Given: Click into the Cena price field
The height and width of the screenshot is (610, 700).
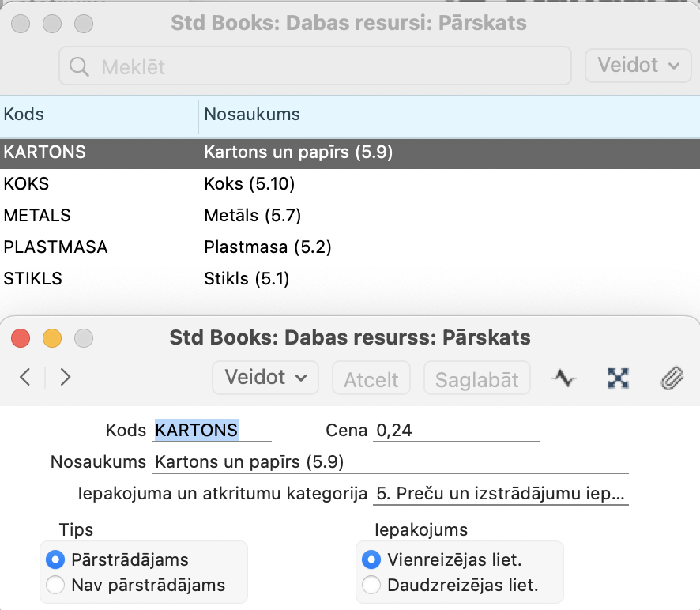Looking at the screenshot, I should (x=456, y=431).
